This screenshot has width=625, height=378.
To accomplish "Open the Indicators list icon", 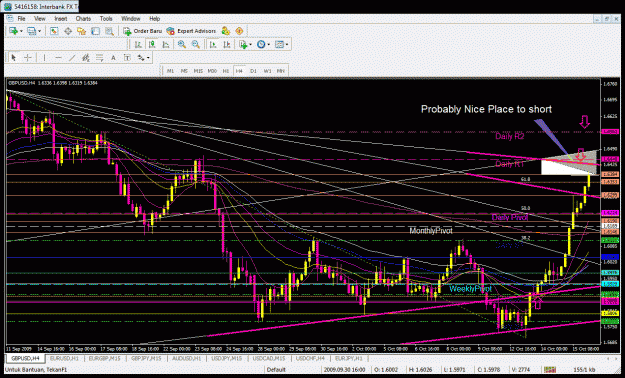I will tap(243, 44).
